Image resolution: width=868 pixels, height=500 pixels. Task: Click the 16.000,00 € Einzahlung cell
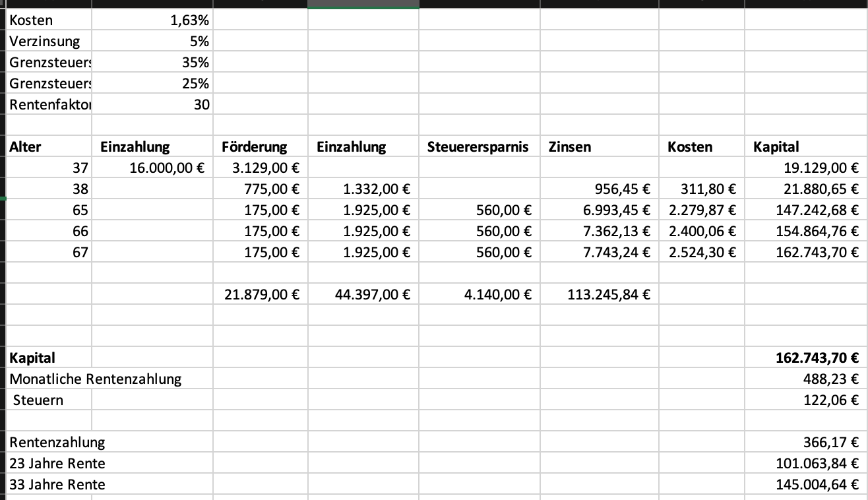click(x=152, y=168)
